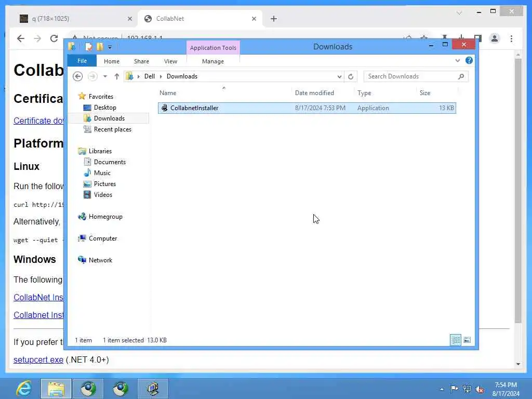Click the browser Back arrow
Viewport: 532px width, 399px height.
[21, 38]
